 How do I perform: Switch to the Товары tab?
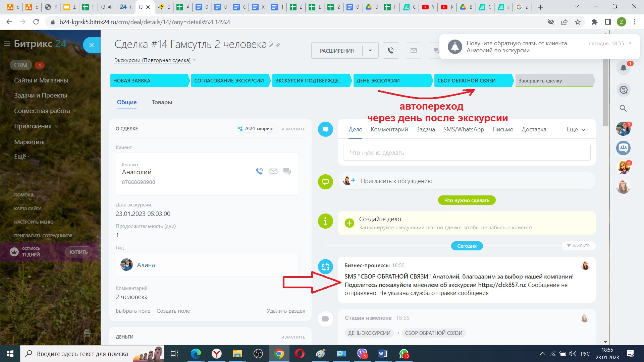coord(162,102)
